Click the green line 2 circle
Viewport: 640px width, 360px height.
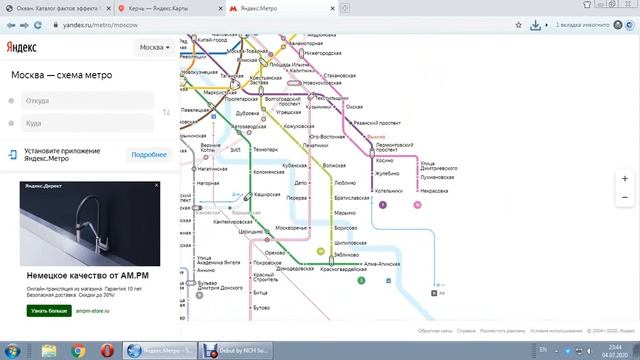(x=361, y=280)
